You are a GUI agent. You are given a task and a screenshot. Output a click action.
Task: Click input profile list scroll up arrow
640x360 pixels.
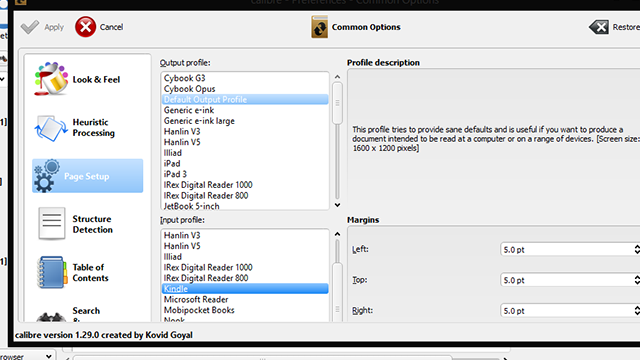point(337,234)
